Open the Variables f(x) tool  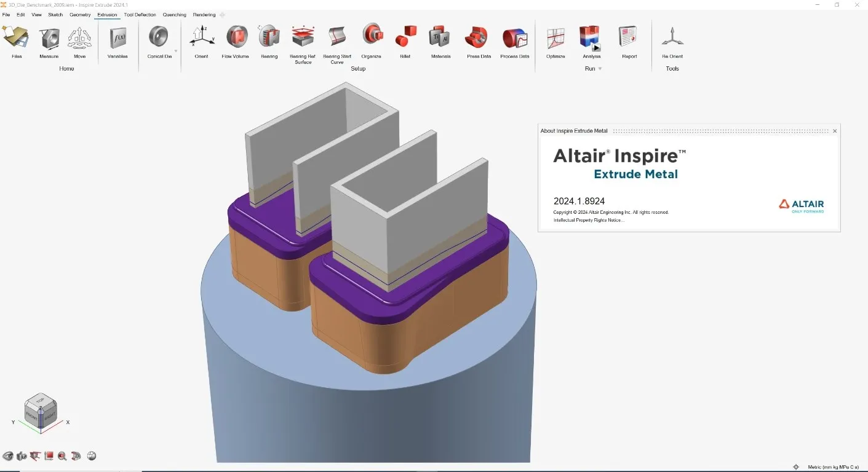point(117,41)
